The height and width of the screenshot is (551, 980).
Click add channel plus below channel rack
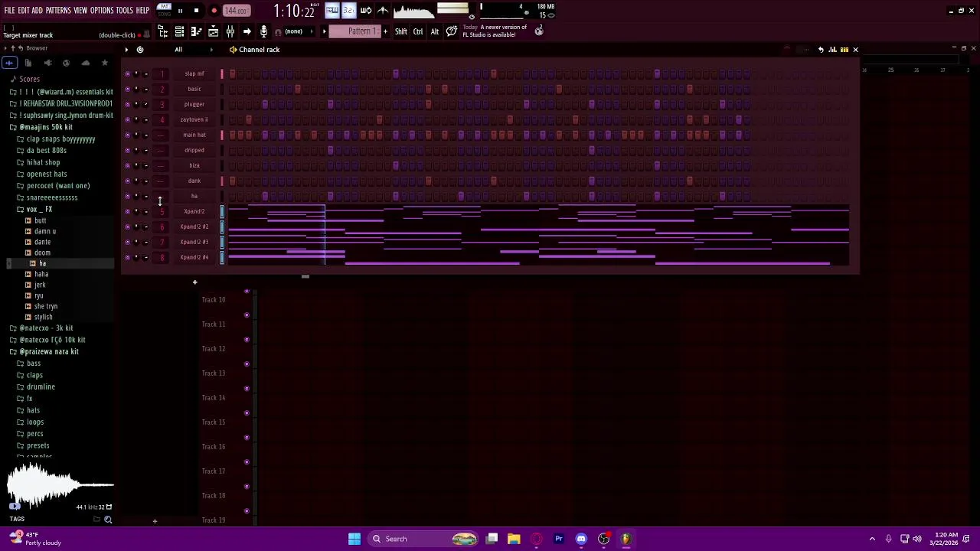(194, 282)
